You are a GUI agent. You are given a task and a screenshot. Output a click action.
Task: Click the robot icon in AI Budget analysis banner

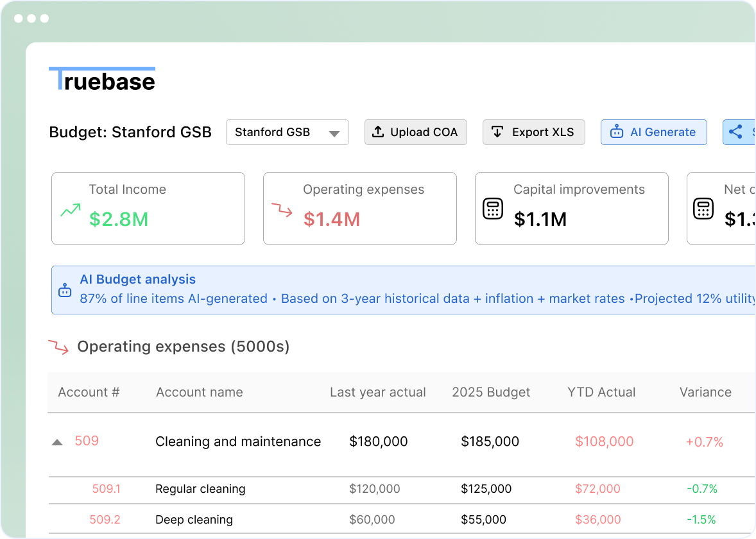[x=65, y=291]
